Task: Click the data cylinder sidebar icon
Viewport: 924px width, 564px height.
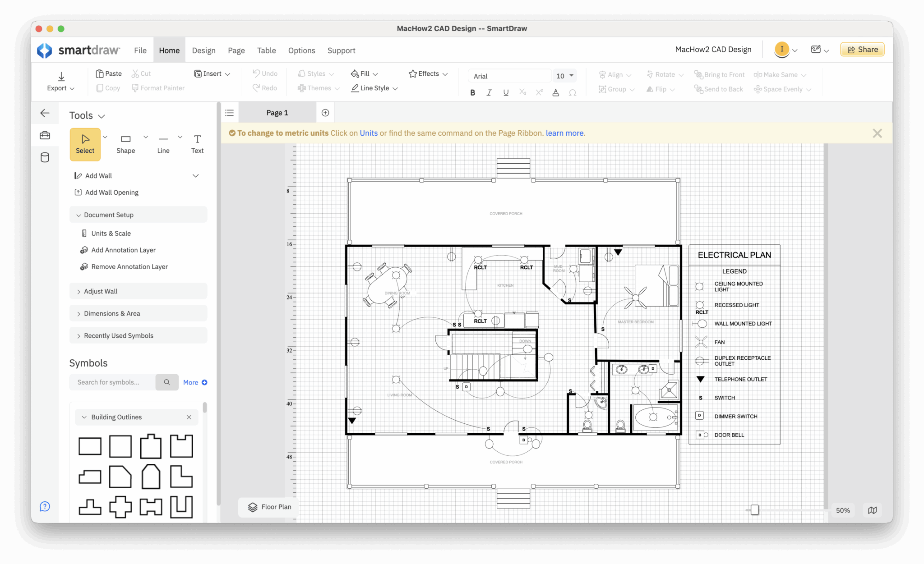Action: pyautogui.click(x=45, y=157)
